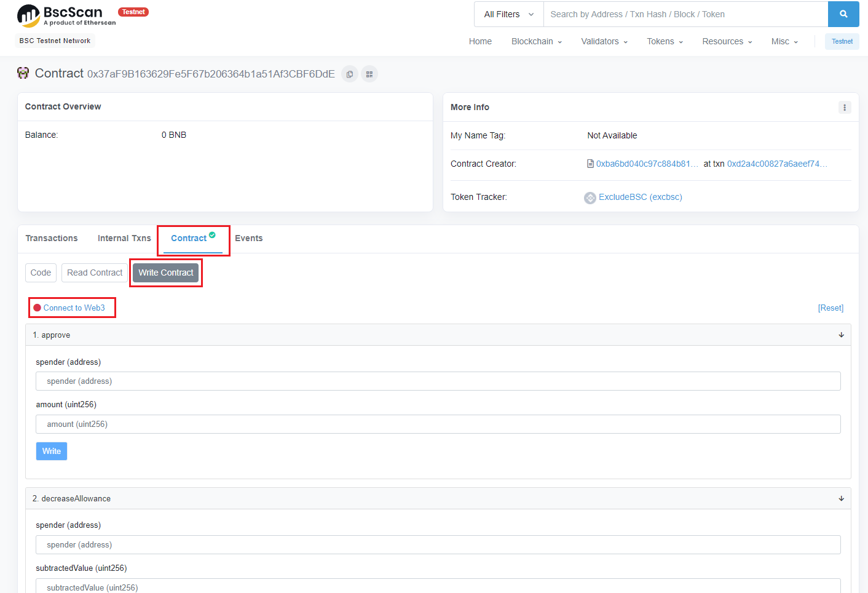Click the contract avatar icon beside the page title

pyautogui.click(x=23, y=73)
